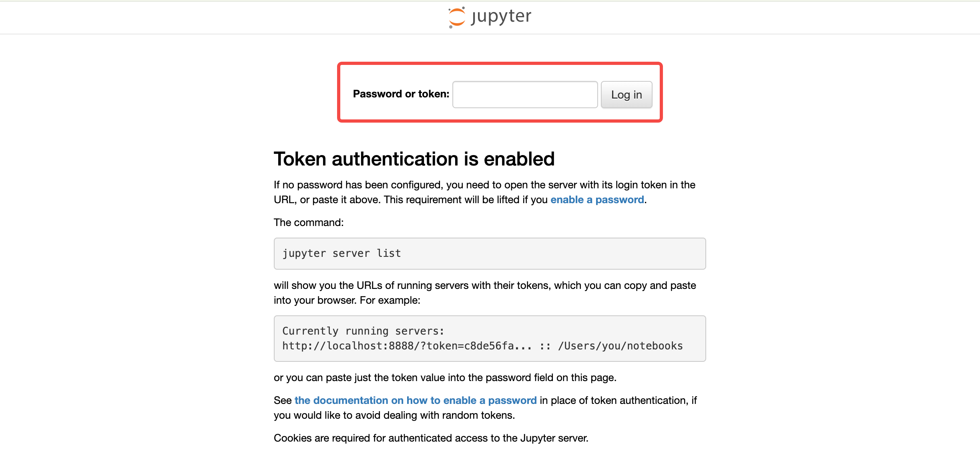Click the "you would like to avoid dealing" line
Image resolution: width=980 pixels, height=460 pixels.
click(394, 415)
